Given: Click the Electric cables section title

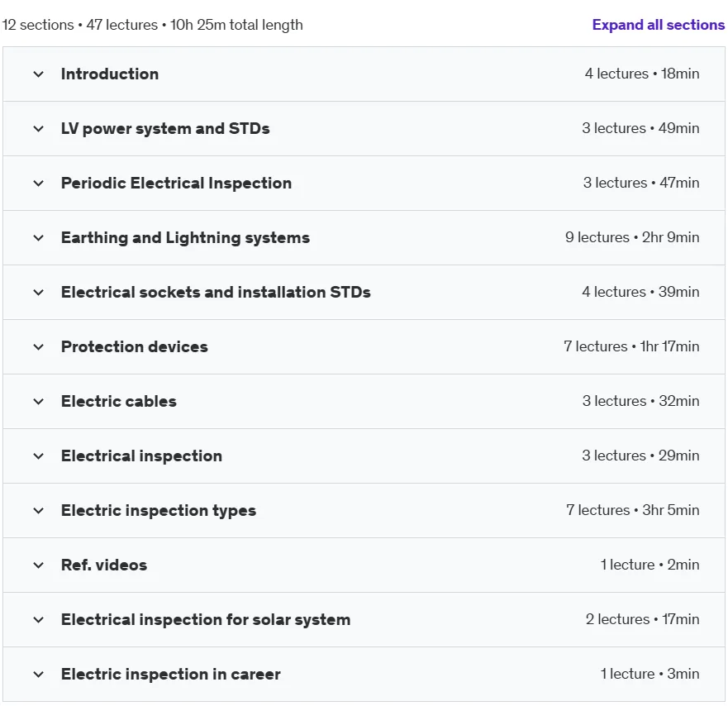Looking at the screenshot, I should coord(119,401).
